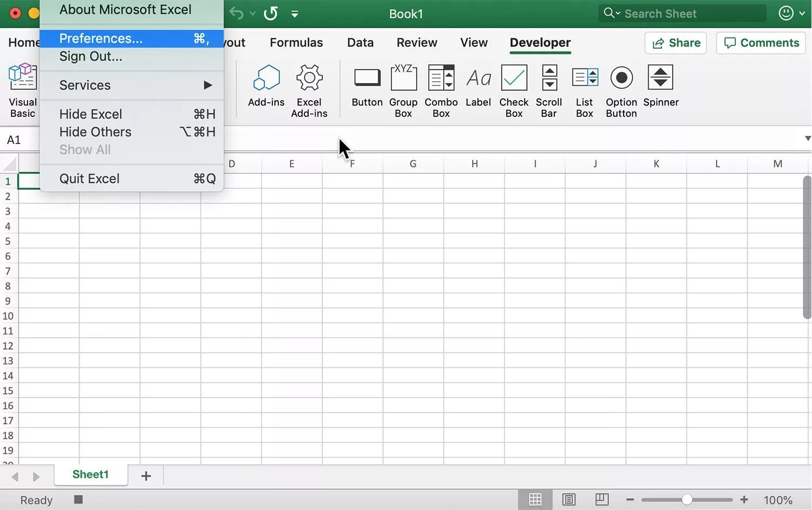Open the Comments button
Viewport: 812px width, 510px height.
point(761,43)
